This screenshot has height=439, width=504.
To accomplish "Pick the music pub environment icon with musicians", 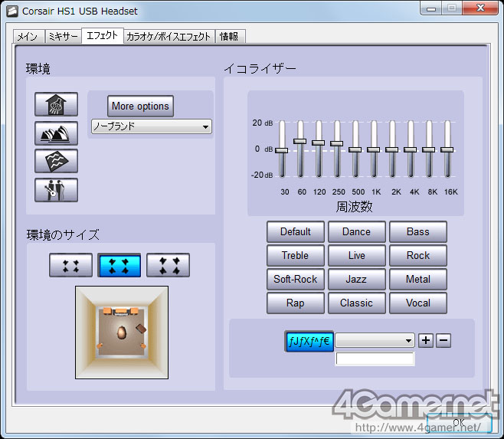I will [x=56, y=190].
